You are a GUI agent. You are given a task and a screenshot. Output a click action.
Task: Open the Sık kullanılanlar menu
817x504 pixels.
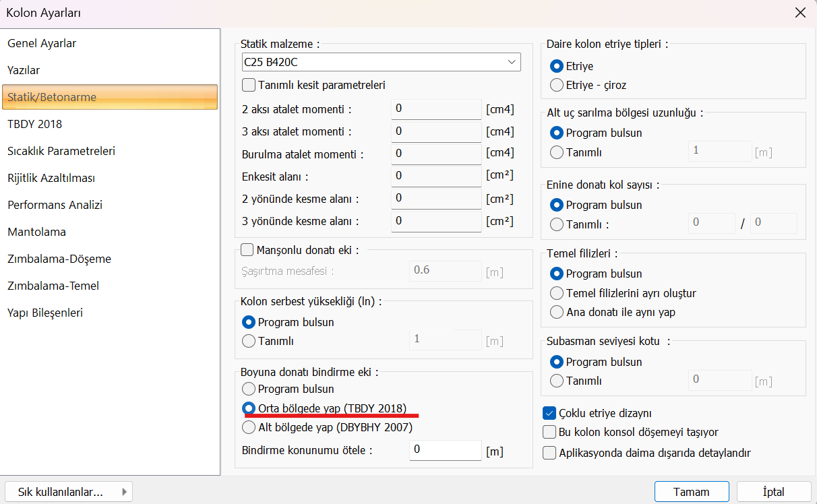69,492
